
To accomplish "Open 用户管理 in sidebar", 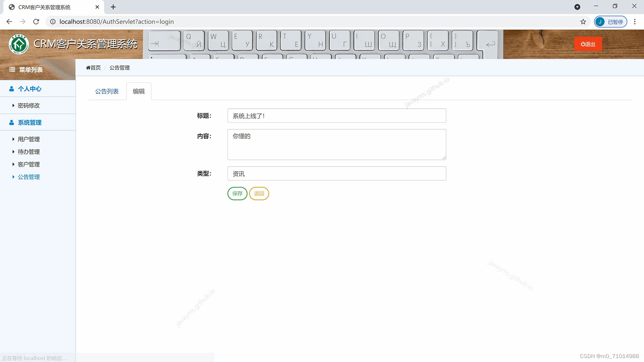I will pyautogui.click(x=29, y=139).
